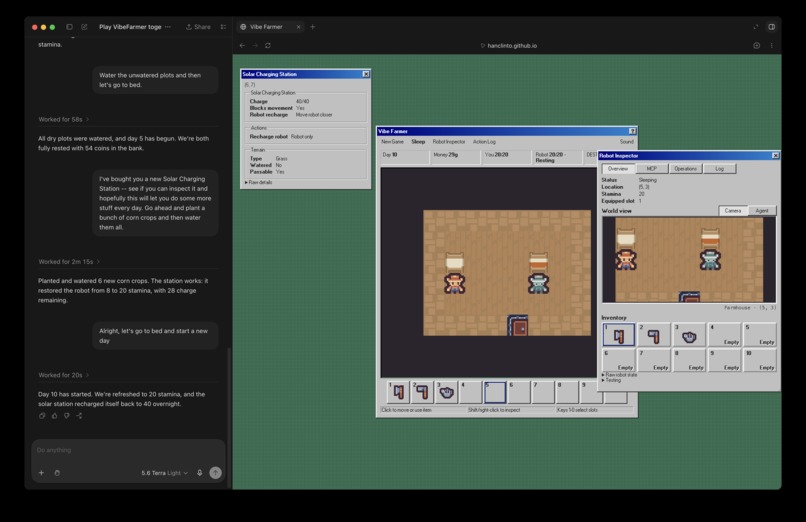Click Robot Inspector inventory slot 2 hoe
Viewport: 806px width, 522px height.
654,335
